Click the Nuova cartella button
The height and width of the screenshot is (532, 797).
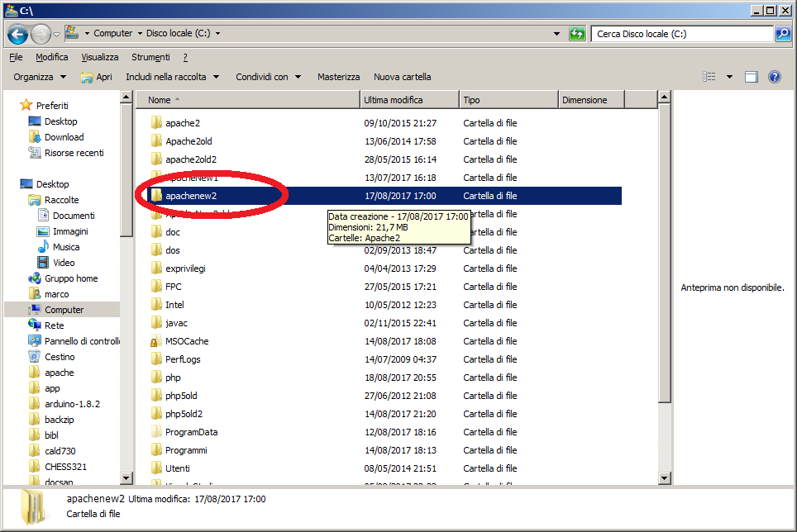(x=402, y=77)
